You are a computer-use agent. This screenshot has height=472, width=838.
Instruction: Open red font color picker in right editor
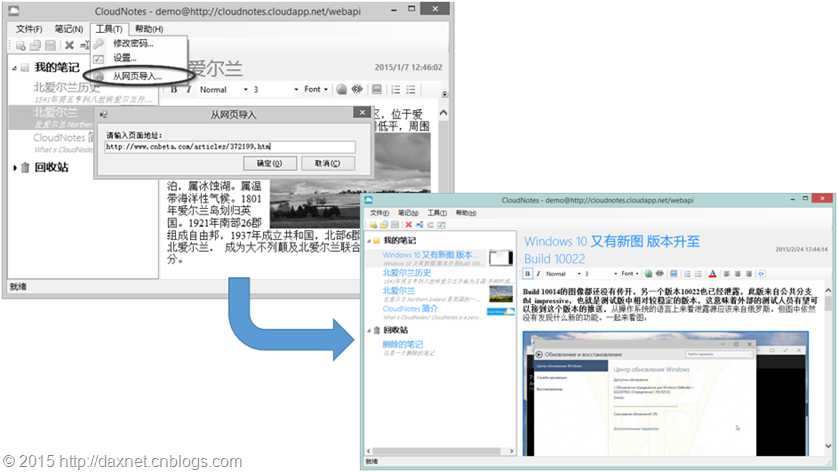(x=712, y=274)
